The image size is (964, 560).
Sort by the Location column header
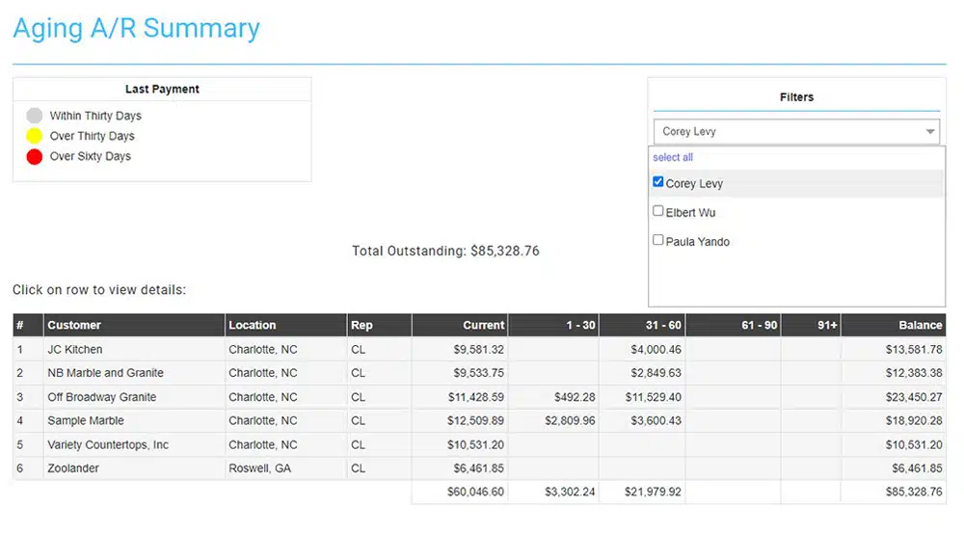253,325
